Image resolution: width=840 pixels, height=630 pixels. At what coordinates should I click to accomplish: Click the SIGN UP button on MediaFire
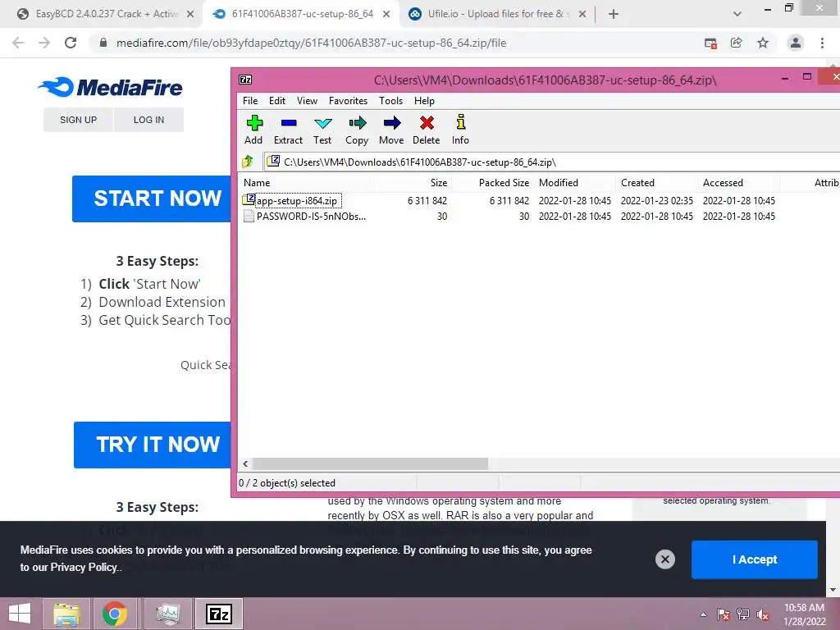(78, 120)
